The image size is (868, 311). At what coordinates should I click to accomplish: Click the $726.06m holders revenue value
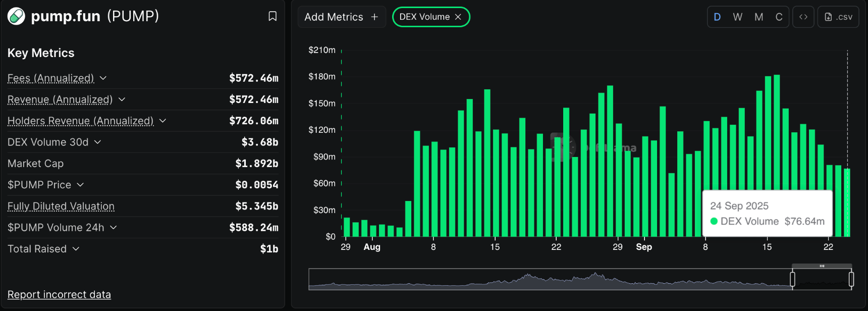pos(254,121)
